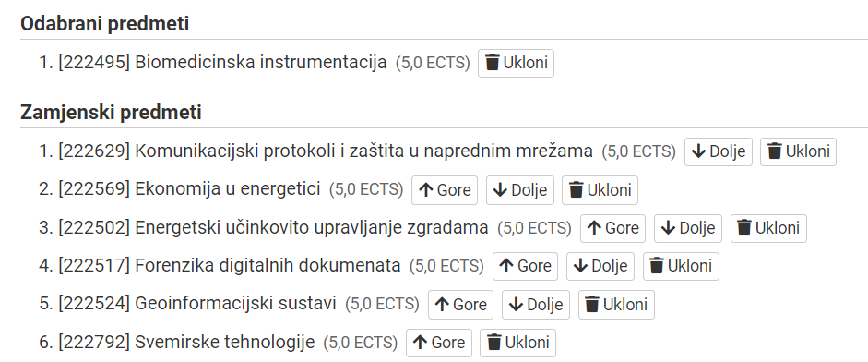Remove Biomedicinska instrumentacija with Ukloni button

516,63
